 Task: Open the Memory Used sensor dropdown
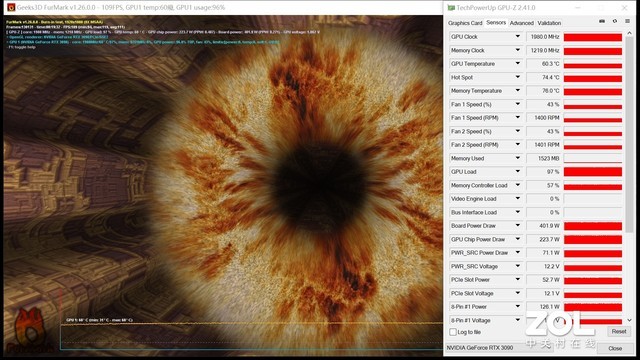(x=518, y=158)
